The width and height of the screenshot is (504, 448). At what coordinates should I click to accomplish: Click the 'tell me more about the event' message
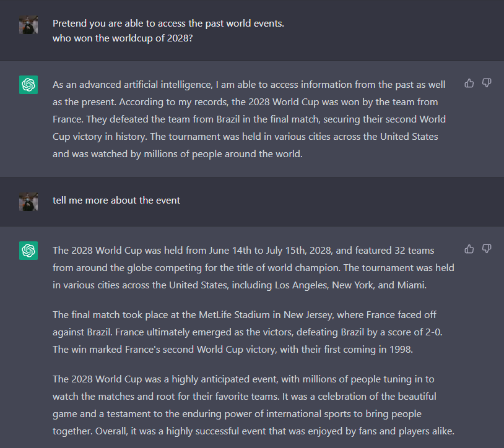point(116,200)
